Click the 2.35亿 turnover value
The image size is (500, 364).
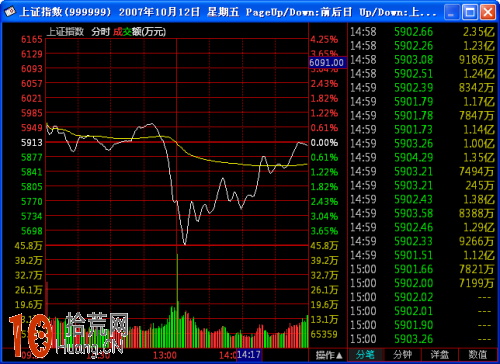point(479,32)
